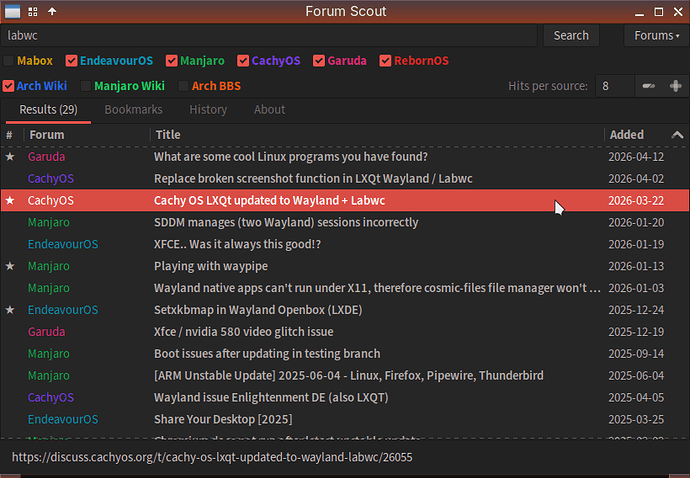Uncheck the Manjaro forum checkbox
Viewport: 690px width, 478px height.
coord(172,61)
